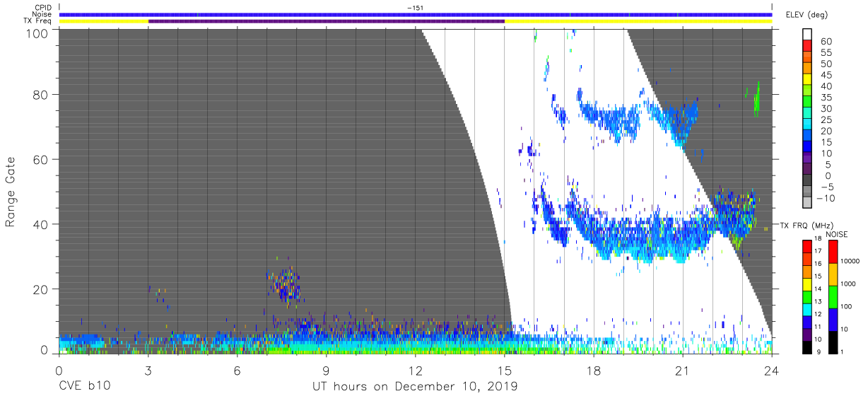Click the 100 label on the NOISE colorbar
The height and width of the screenshot is (401, 868).
pos(845,306)
